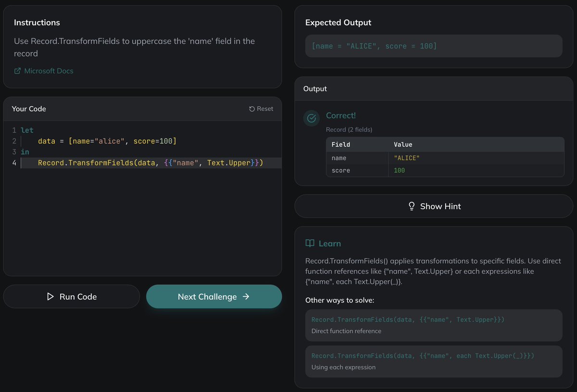The height and width of the screenshot is (392, 577).
Task: Click the instructions text about Record.TransformFields
Action: (x=135, y=47)
